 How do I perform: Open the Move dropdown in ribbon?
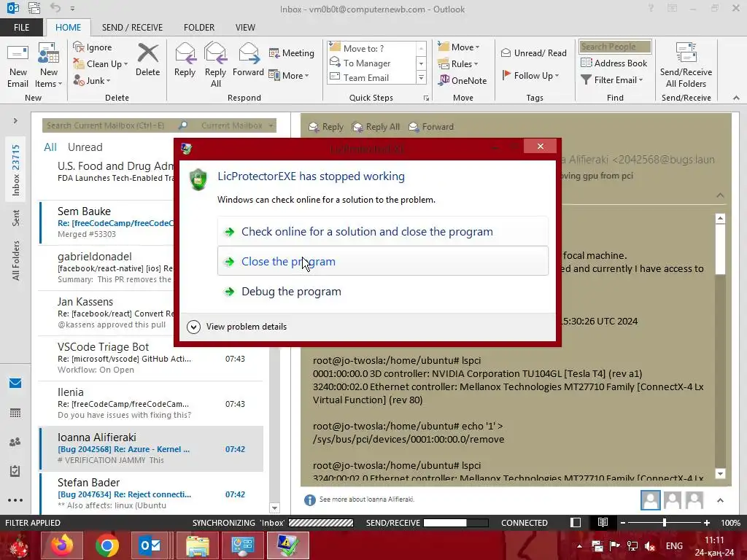(459, 47)
